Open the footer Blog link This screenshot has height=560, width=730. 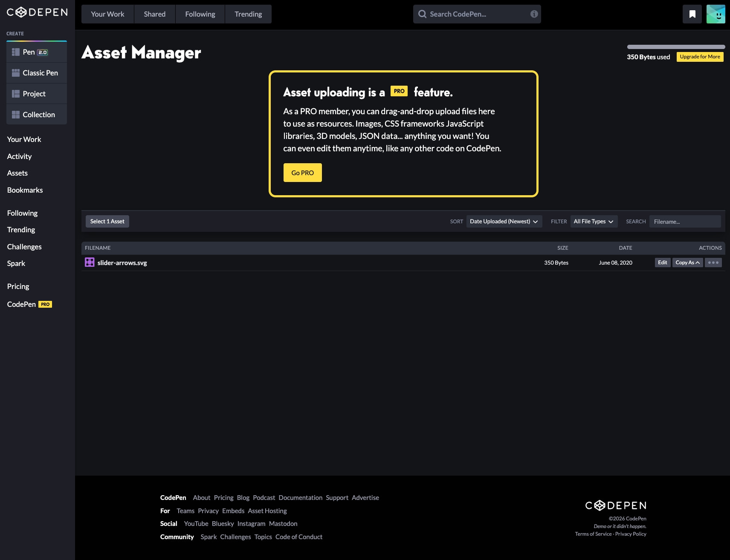tap(243, 498)
